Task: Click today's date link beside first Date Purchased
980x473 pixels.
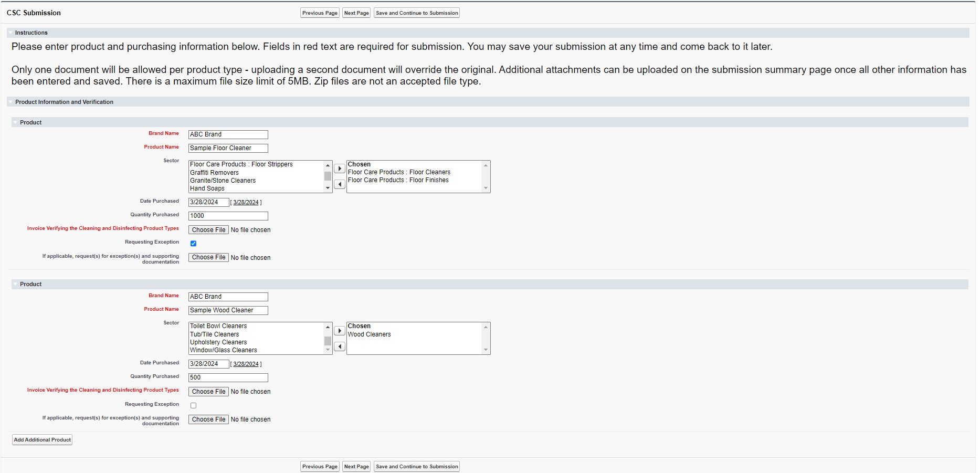Action: (x=246, y=203)
